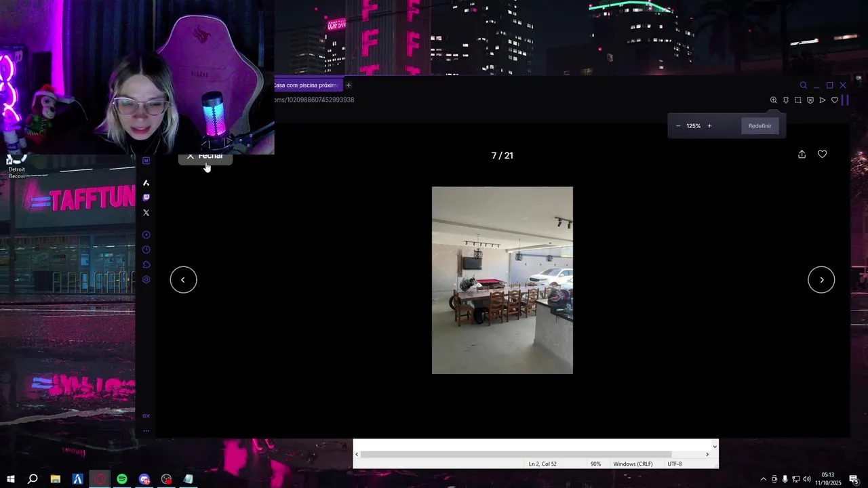This screenshot has width=868, height=488.
Task: Open the Windows Start menu
Action: [x=11, y=479]
